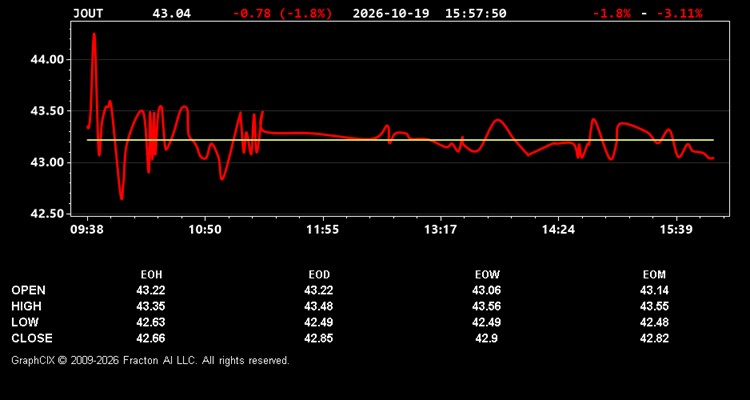The image size is (750, 400).
Task: Click the LOW row label
Action: coord(25,322)
